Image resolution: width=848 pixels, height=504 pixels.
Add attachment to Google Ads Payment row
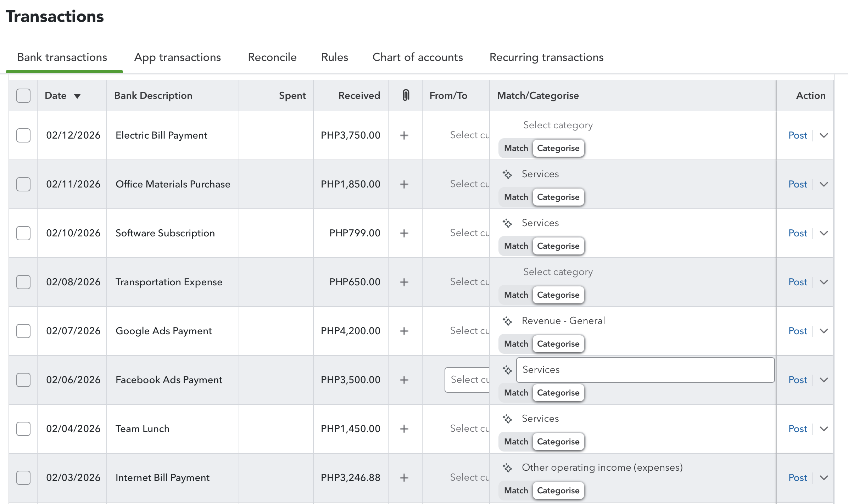click(404, 331)
